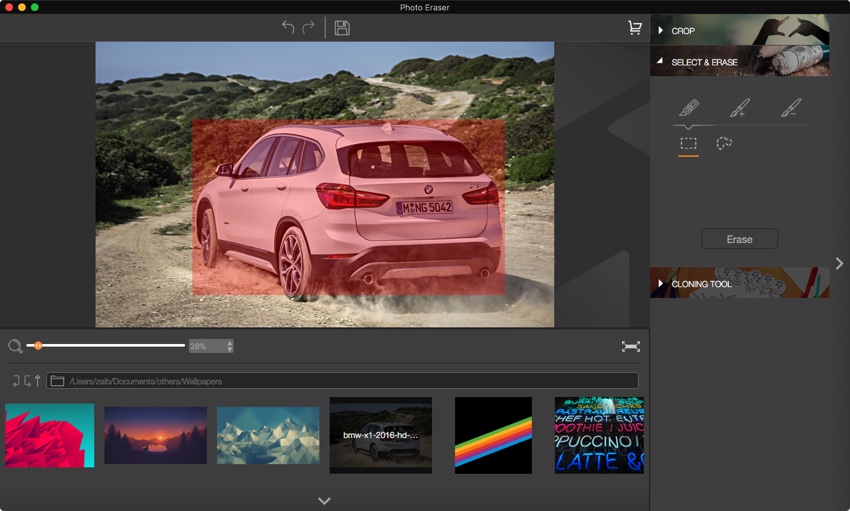This screenshot has width=850, height=511.
Task: Go forward to the next folder
Action: 27,381
